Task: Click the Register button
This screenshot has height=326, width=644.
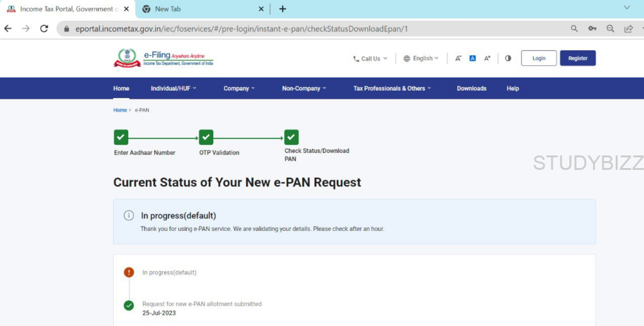Action: pos(577,59)
